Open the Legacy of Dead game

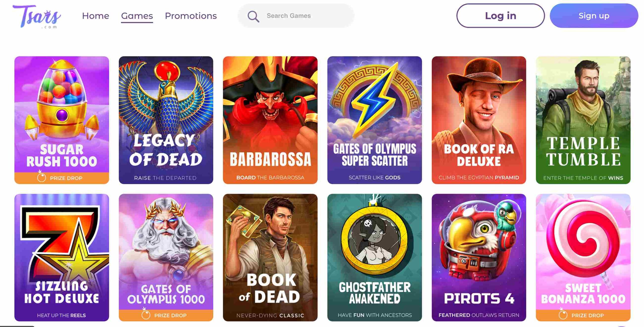click(x=166, y=120)
